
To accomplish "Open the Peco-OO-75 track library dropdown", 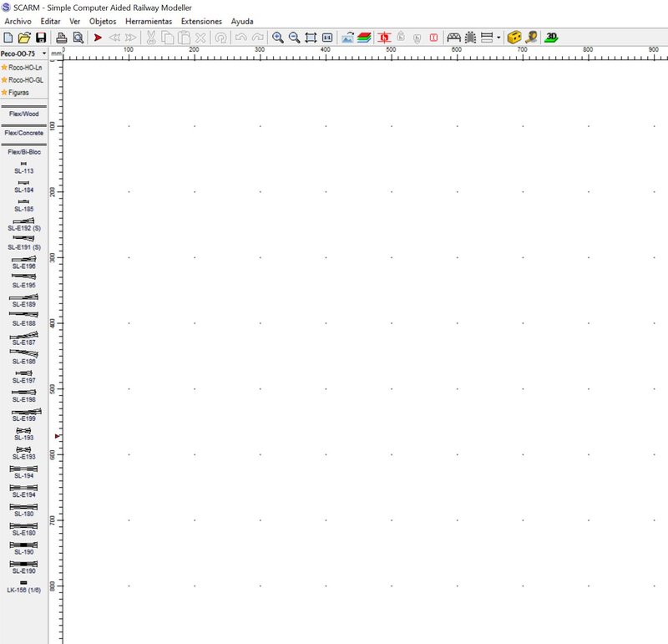I will (24, 53).
